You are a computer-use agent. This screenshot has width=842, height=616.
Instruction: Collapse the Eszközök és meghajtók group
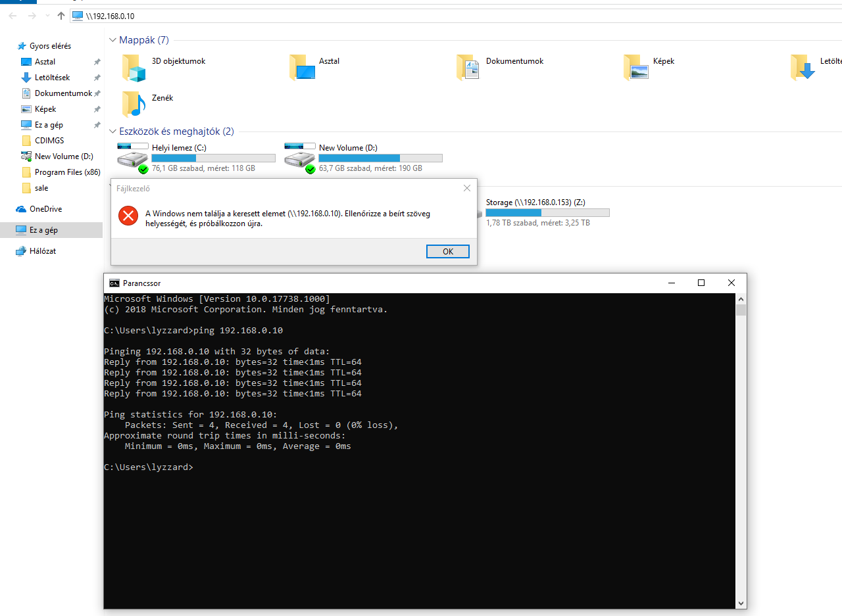pos(113,131)
